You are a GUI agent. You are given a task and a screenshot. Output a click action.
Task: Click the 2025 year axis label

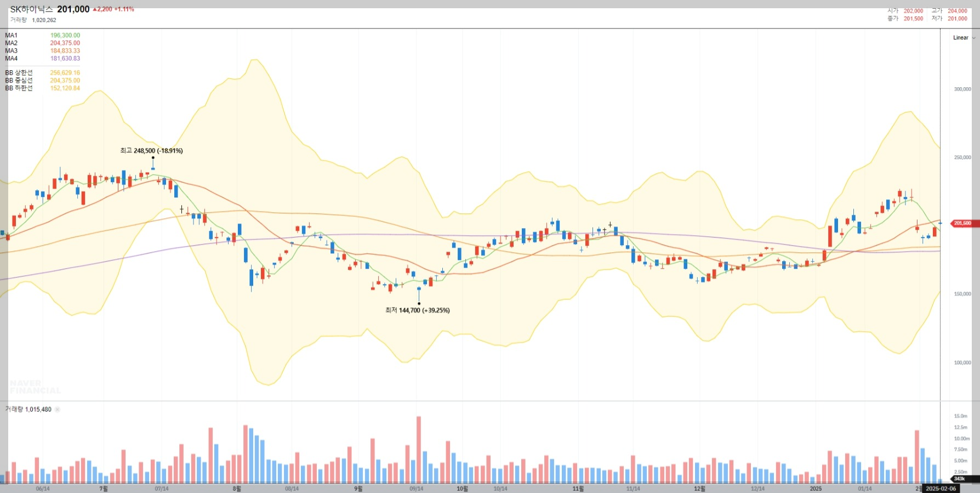[x=816, y=489]
